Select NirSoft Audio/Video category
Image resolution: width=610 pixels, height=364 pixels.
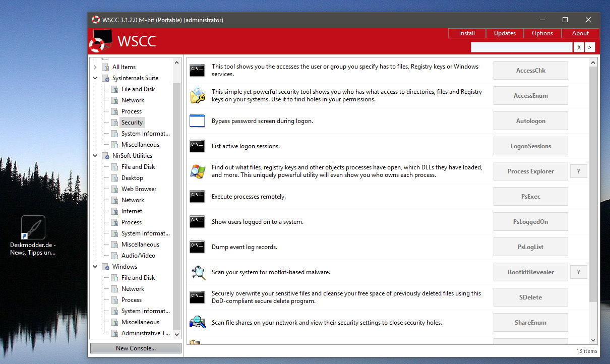coord(138,256)
